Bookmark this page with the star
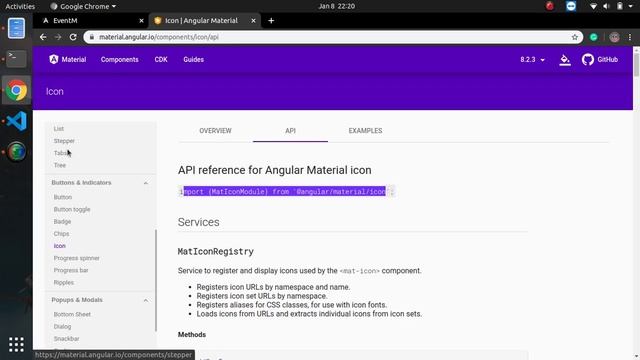This screenshot has width=640, height=360. point(575,37)
